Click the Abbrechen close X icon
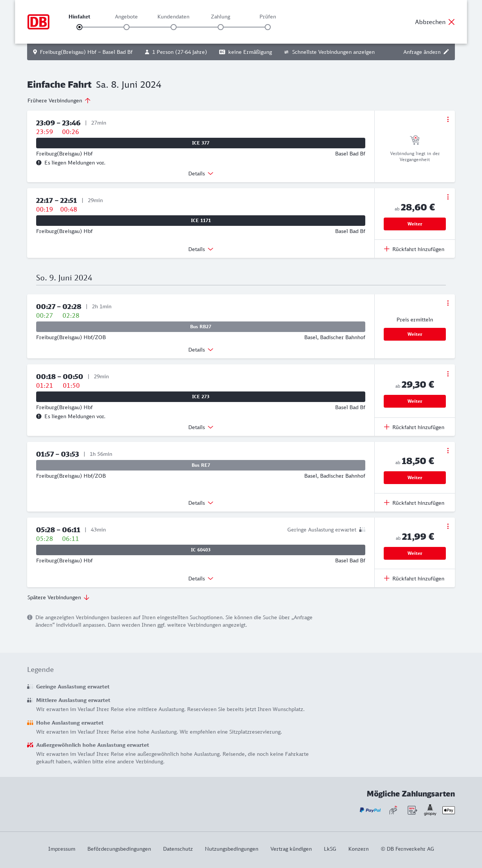This screenshot has height=868, width=482. (451, 22)
